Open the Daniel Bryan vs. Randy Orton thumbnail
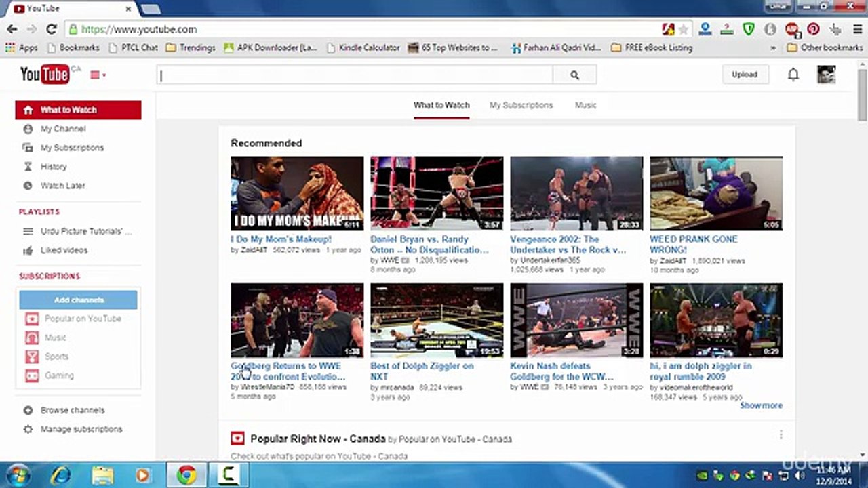Viewport: 868px width, 488px height. tap(437, 194)
